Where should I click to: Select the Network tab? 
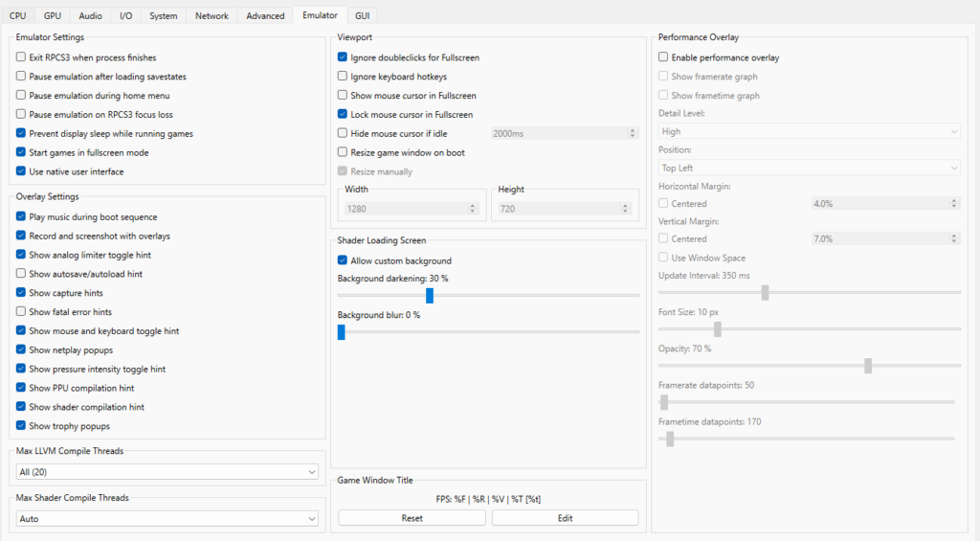pos(212,15)
